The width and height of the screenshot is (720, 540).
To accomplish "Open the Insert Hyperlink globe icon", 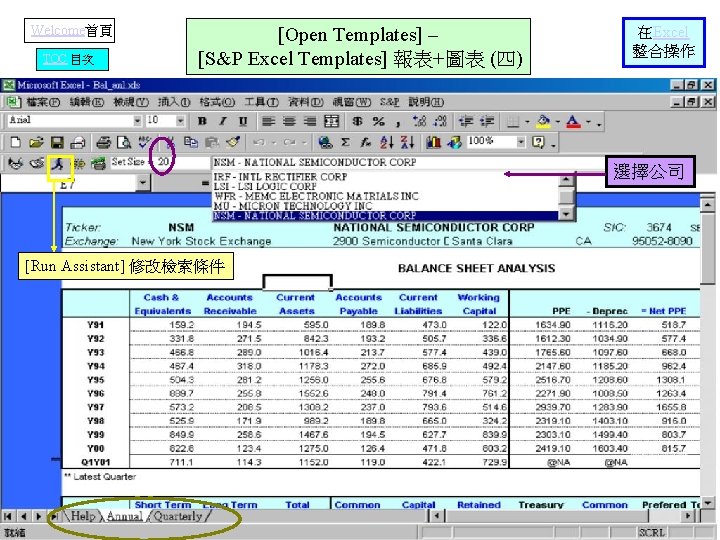I will [x=325, y=142].
